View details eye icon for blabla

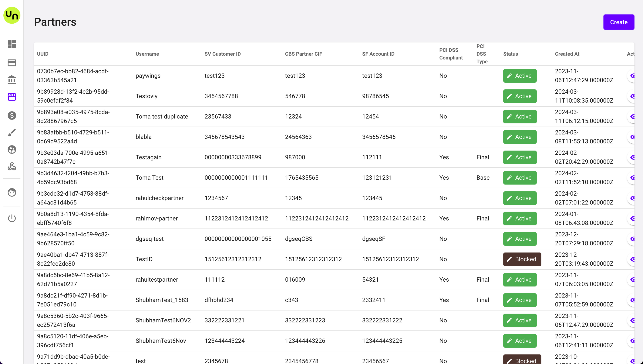(x=632, y=137)
